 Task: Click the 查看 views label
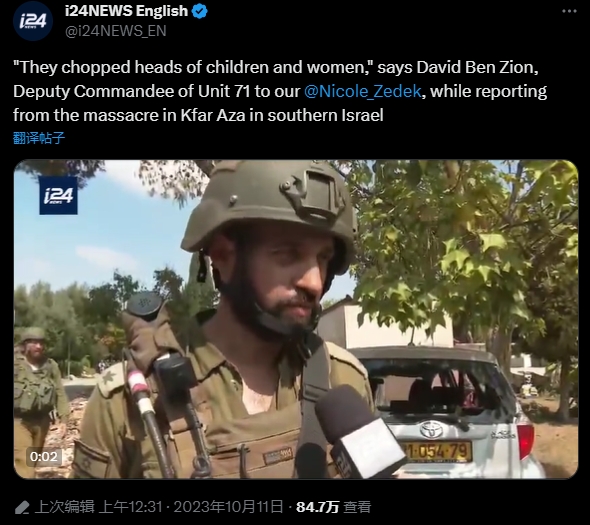(357, 507)
